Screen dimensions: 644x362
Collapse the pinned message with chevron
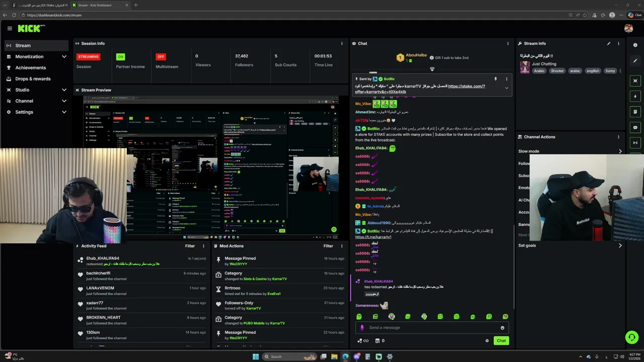pyautogui.click(x=507, y=88)
